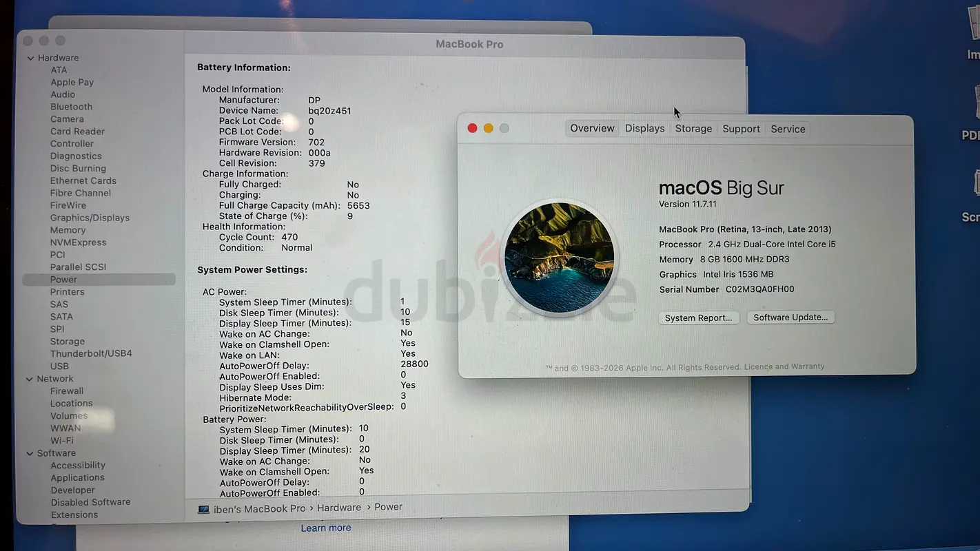
Task: Click the System Power Settings heading
Action: tap(252, 270)
